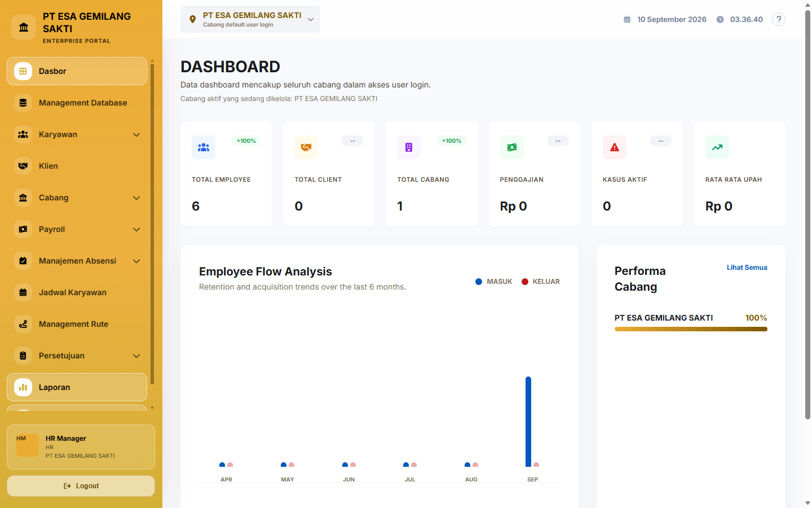This screenshot has width=812, height=508.
Task: Toggle the KELUAR legend series
Action: (x=541, y=282)
